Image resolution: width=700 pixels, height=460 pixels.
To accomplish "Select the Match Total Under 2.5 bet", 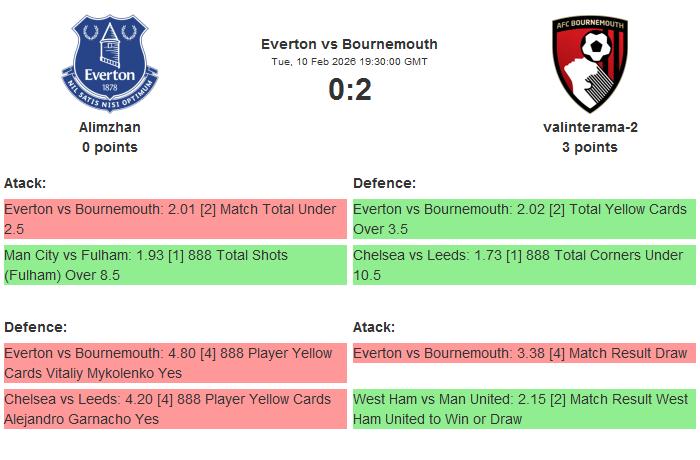I will (x=175, y=219).
